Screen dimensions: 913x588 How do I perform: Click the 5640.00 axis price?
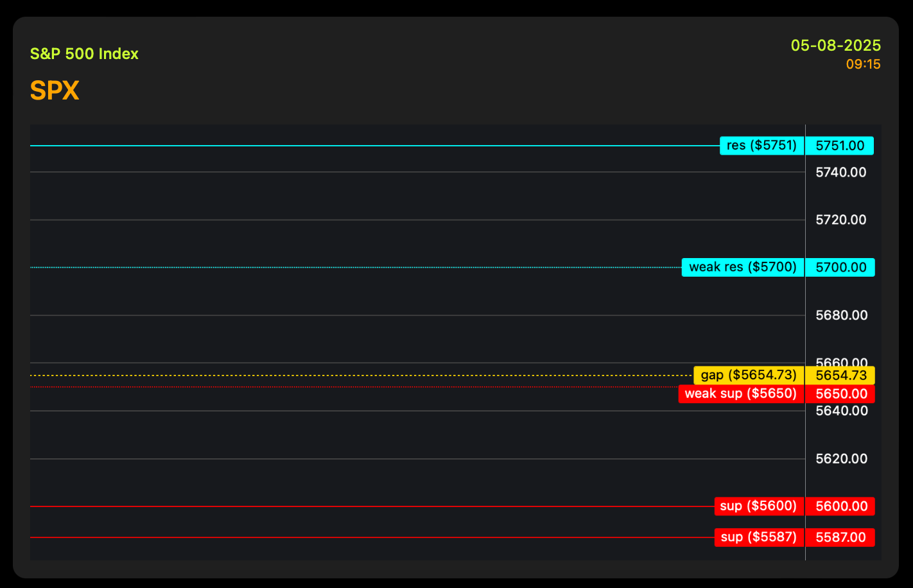point(842,411)
